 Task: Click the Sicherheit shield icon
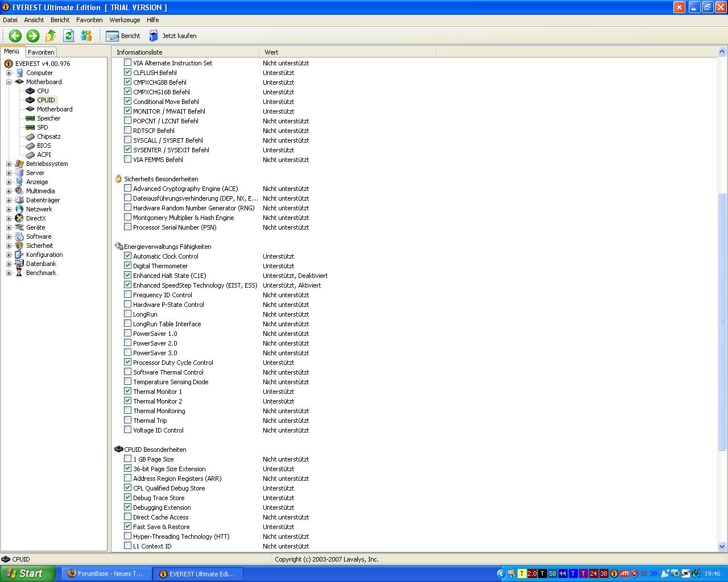19,246
